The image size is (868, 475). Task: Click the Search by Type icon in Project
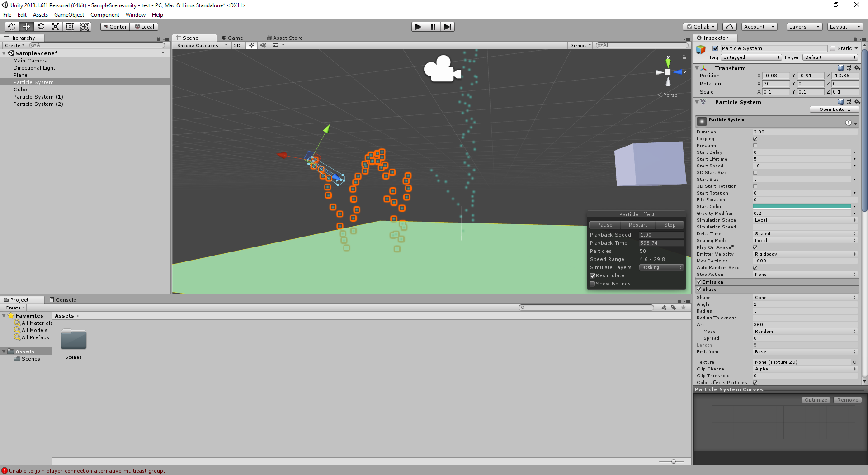tap(664, 308)
